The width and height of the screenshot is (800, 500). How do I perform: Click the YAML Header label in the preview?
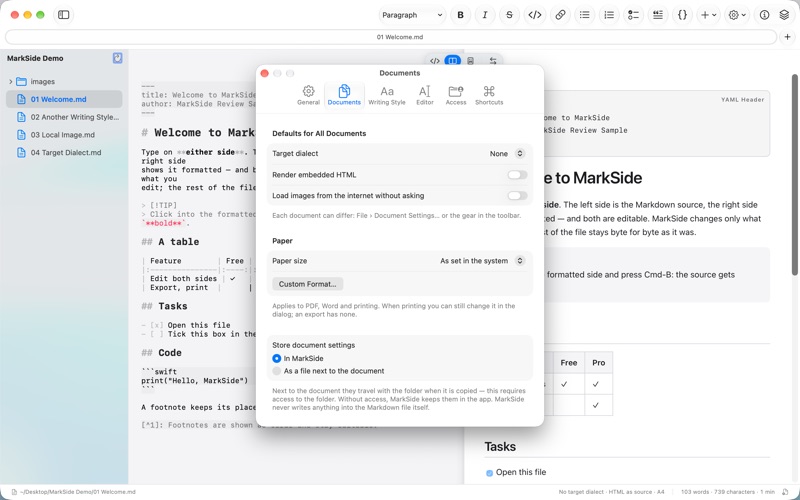point(742,99)
